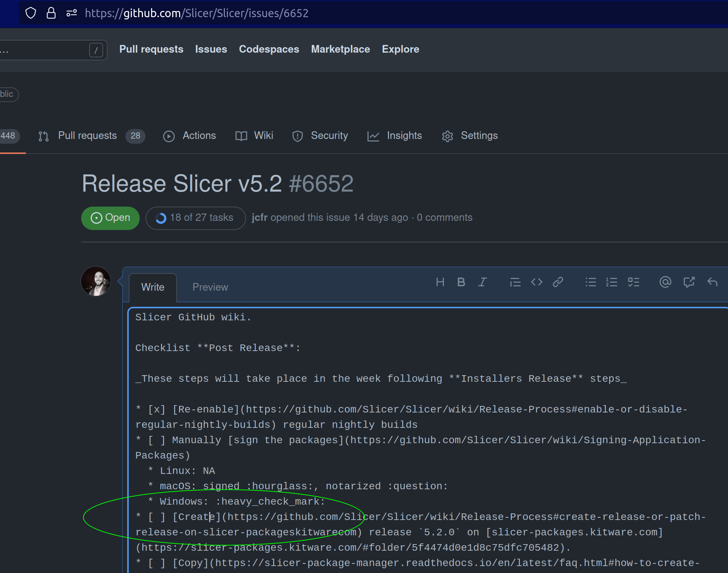Click the green Open status badge
Screen dimensions: 728x573
[x=110, y=218]
